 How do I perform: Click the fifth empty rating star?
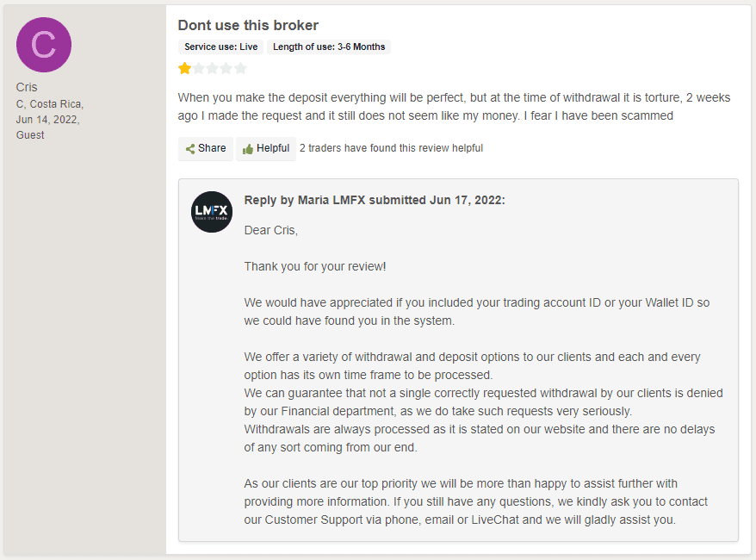coord(240,68)
